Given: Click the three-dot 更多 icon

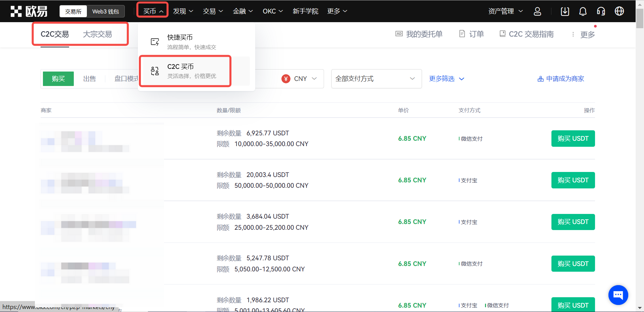Looking at the screenshot, I should tap(573, 34).
